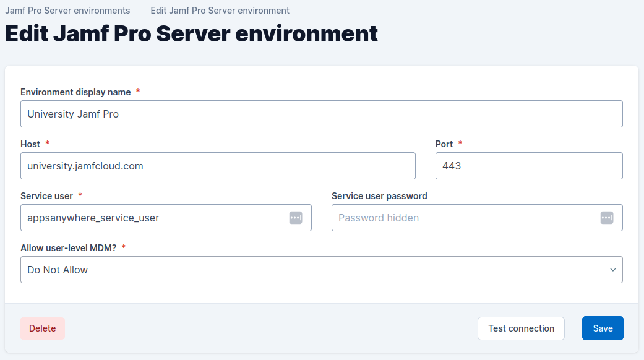Click the Host label

click(30, 144)
